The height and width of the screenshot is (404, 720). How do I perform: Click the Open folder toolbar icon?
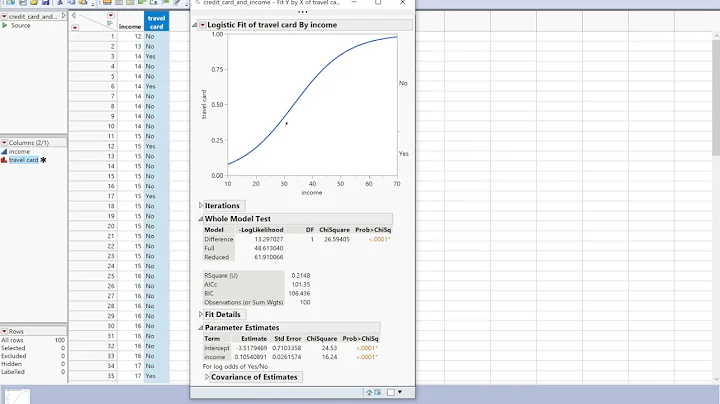click(x=34, y=2)
